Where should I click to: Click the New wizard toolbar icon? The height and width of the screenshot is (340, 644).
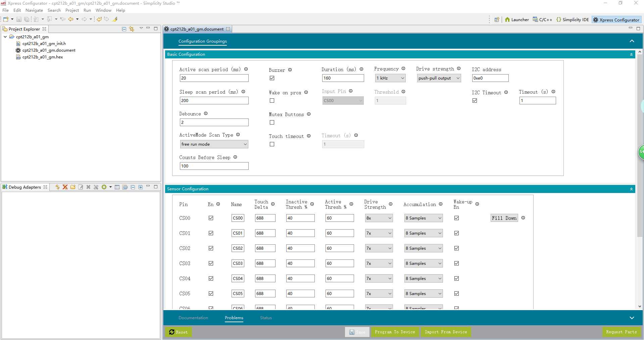click(6, 19)
